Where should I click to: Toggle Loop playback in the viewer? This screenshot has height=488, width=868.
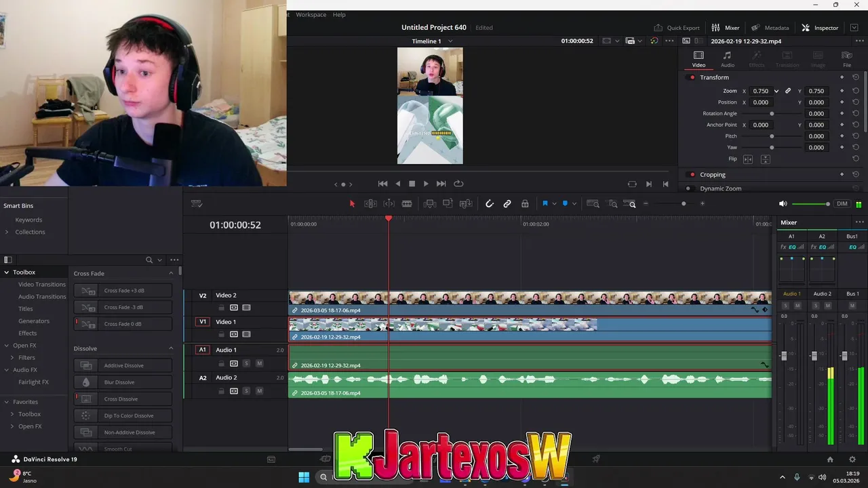pos(458,184)
